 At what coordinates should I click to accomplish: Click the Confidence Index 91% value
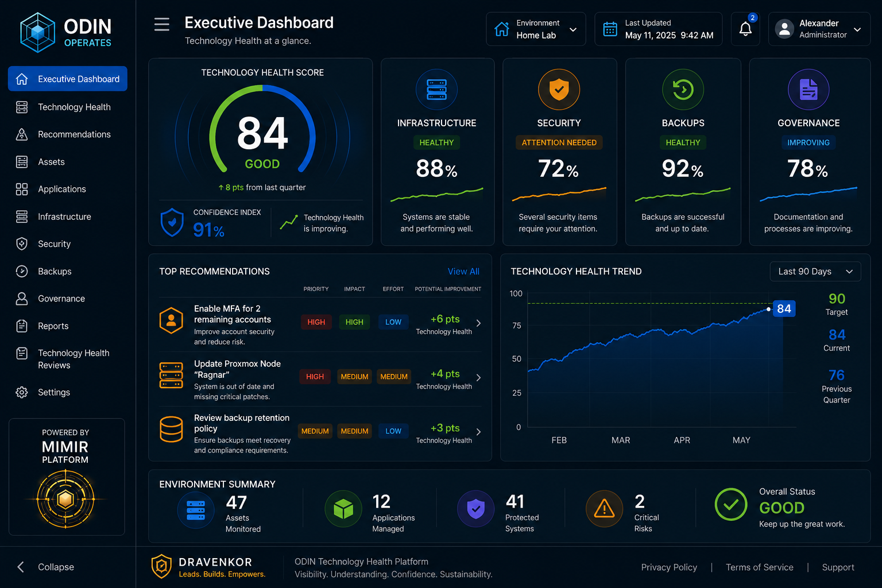coord(208,230)
